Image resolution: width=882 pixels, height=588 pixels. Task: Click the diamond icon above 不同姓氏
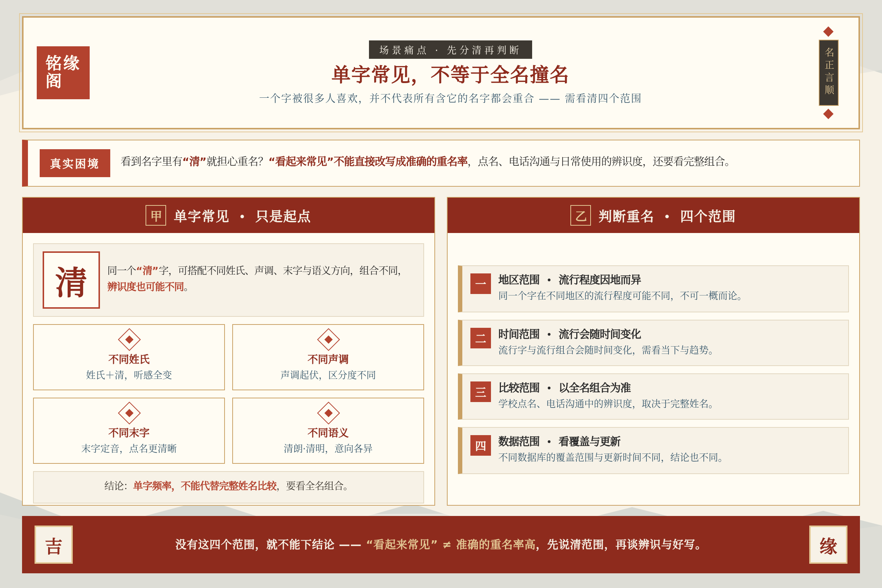(x=129, y=340)
